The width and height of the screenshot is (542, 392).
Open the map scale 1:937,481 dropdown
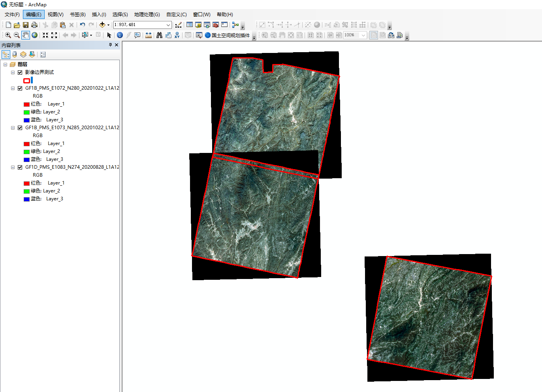[x=168, y=25]
